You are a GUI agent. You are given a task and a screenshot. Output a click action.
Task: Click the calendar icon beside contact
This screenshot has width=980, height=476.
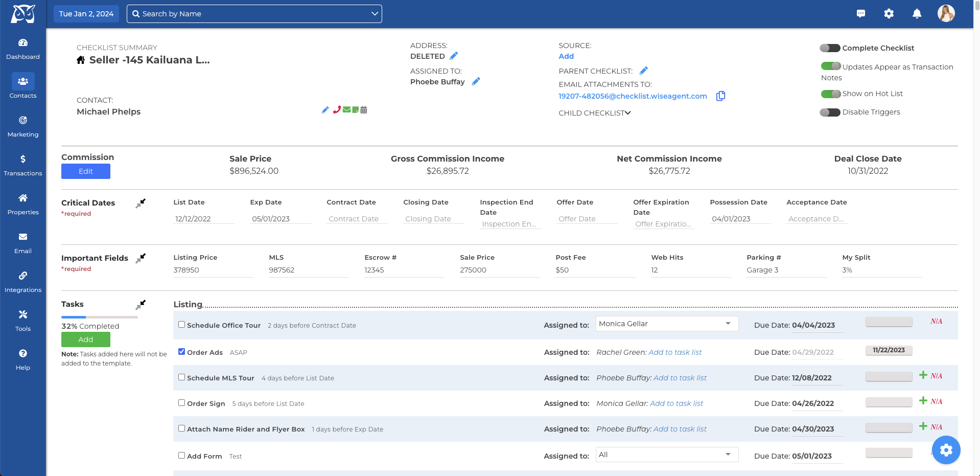pos(364,110)
